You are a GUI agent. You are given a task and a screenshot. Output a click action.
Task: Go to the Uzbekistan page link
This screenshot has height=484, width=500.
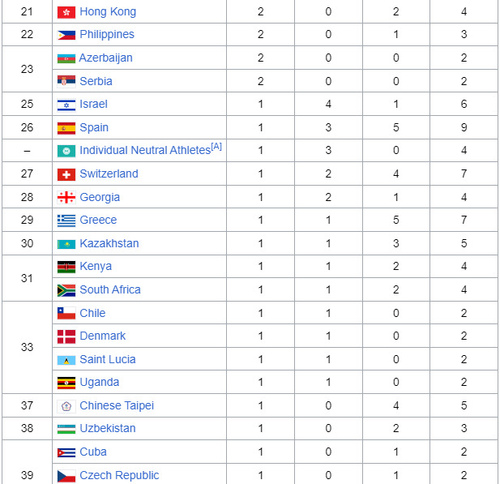click(x=108, y=429)
